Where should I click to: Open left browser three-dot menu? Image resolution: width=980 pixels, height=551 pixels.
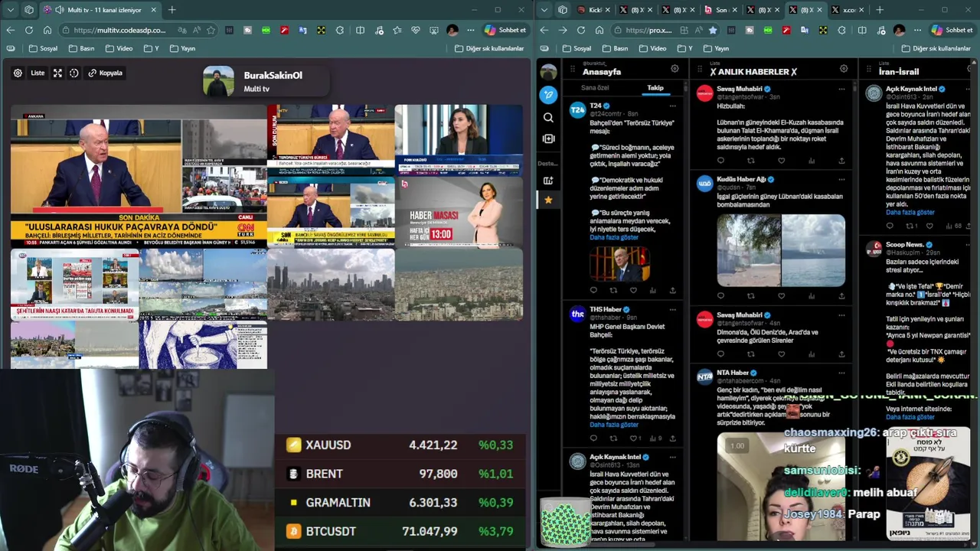[471, 30]
